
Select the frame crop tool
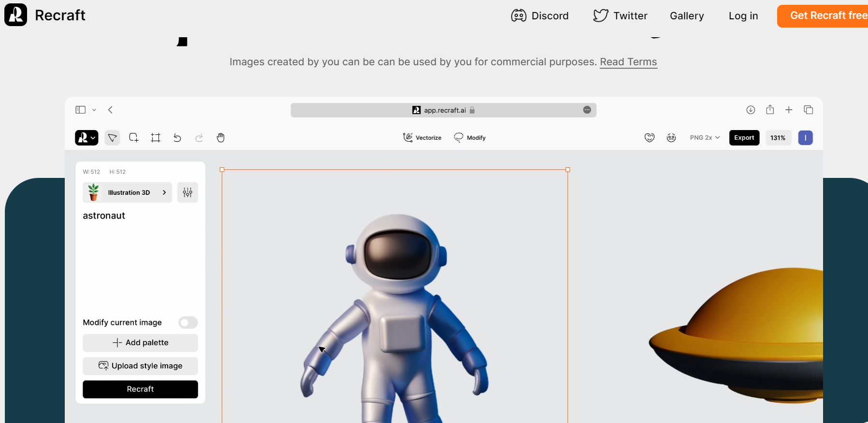point(156,138)
